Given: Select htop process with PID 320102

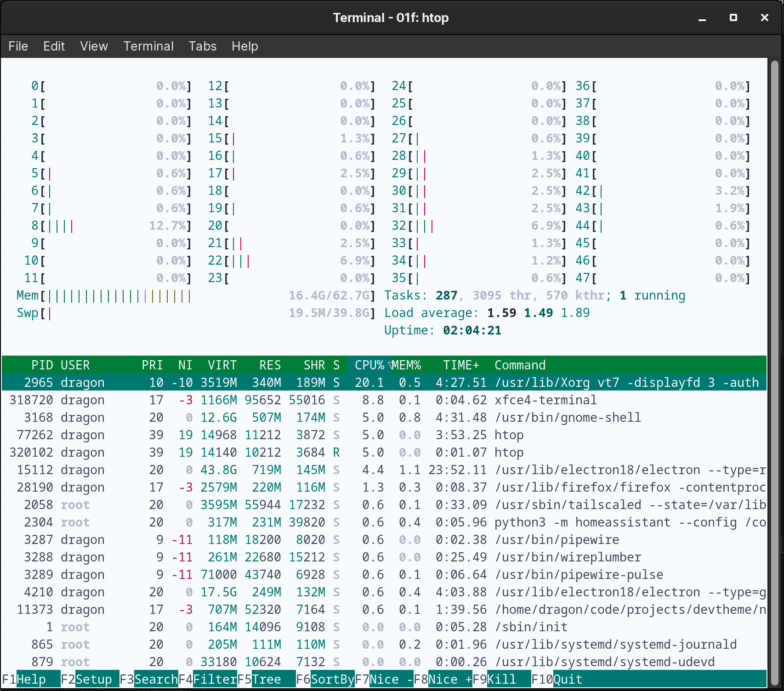Looking at the screenshot, I should [384, 452].
